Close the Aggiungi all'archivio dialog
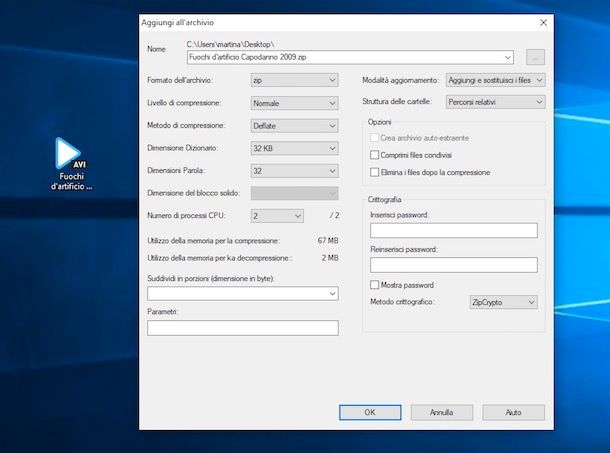 543,23
